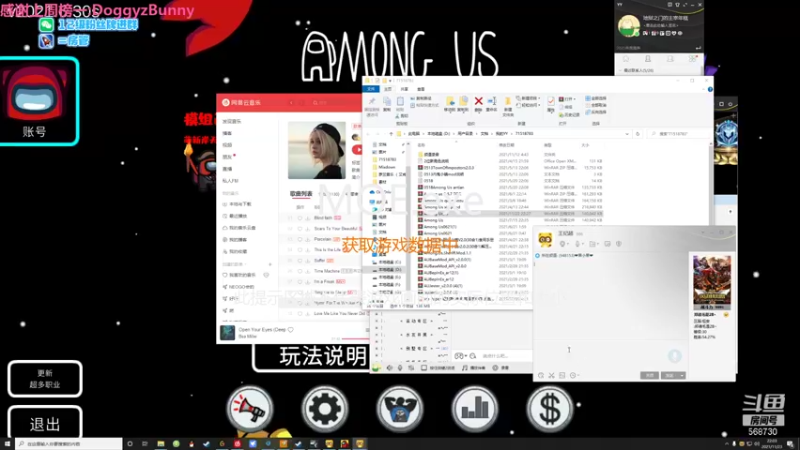Click the Windows Start button
The width and height of the screenshot is (800, 450).
coord(7,444)
